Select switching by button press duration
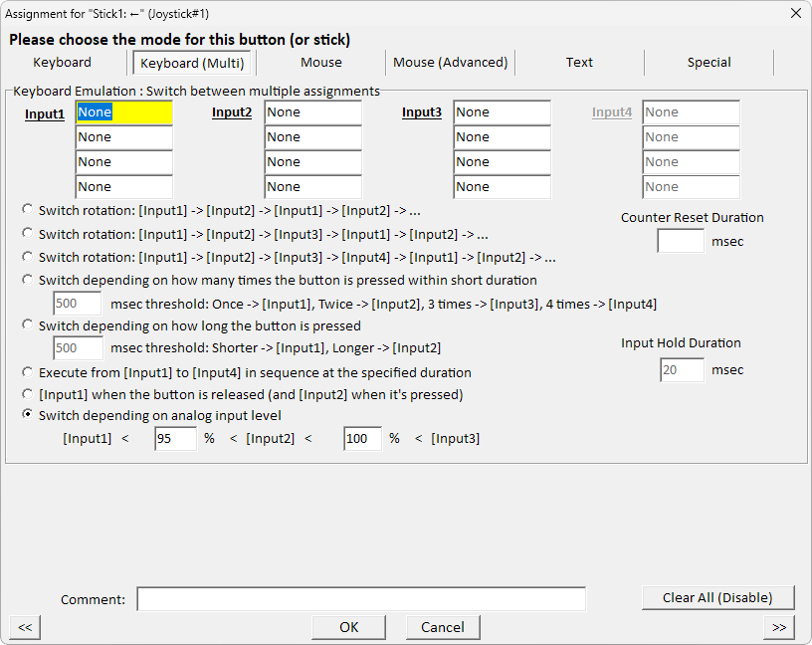 (28, 325)
